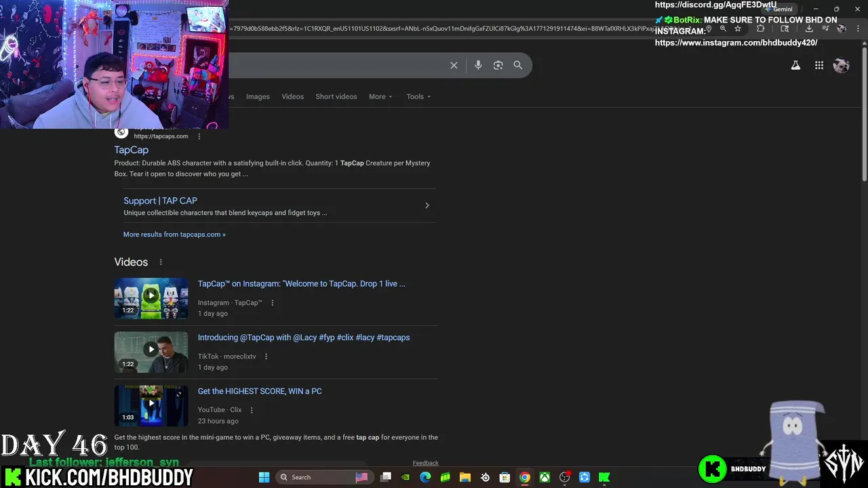Open Task View on the taskbar
Screen dimensions: 868x488
[386, 477]
